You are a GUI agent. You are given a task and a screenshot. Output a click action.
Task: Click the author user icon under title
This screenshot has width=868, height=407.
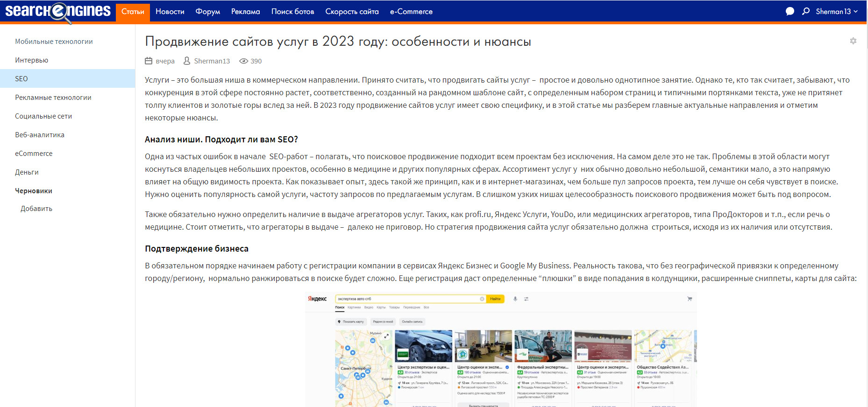[x=187, y=61]
